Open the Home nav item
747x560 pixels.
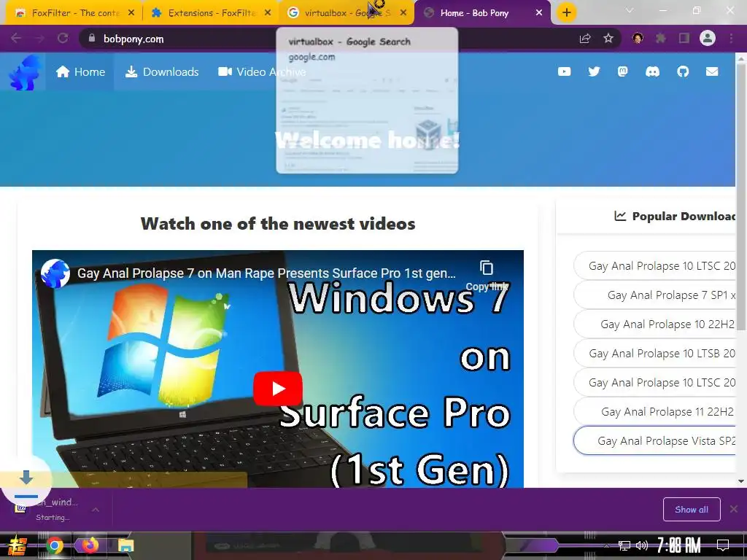click(80, 72)
